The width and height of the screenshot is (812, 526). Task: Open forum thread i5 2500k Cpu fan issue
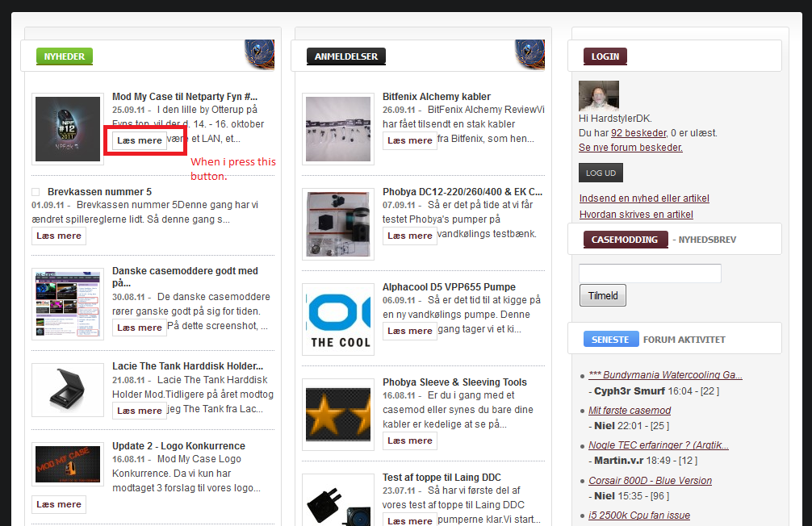(x=639, y=516)
